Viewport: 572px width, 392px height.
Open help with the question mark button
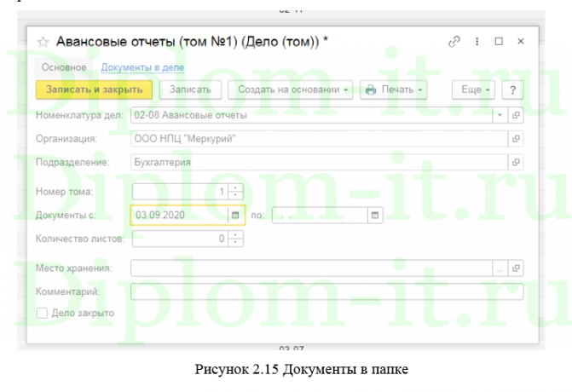(512, 89)
